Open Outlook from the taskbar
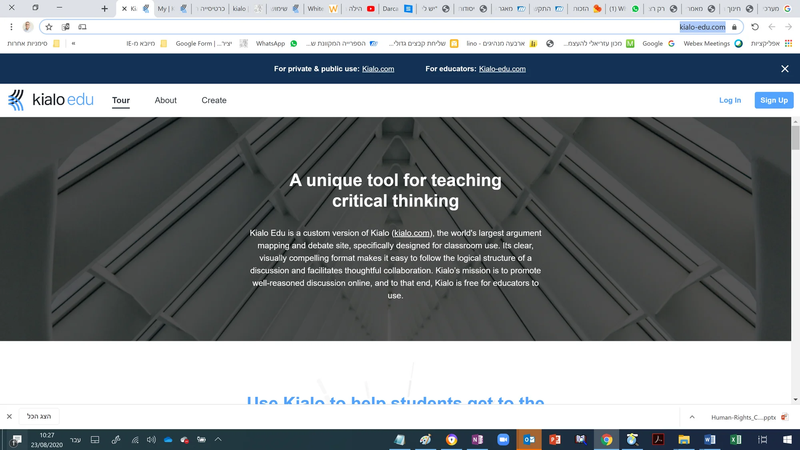Viewport: 800px width, 450px height. click(x=529, y=439)
